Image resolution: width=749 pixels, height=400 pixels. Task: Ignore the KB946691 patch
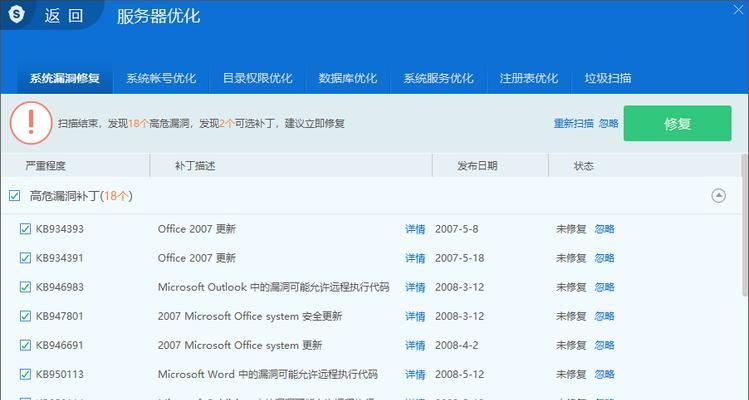point(604,345)
